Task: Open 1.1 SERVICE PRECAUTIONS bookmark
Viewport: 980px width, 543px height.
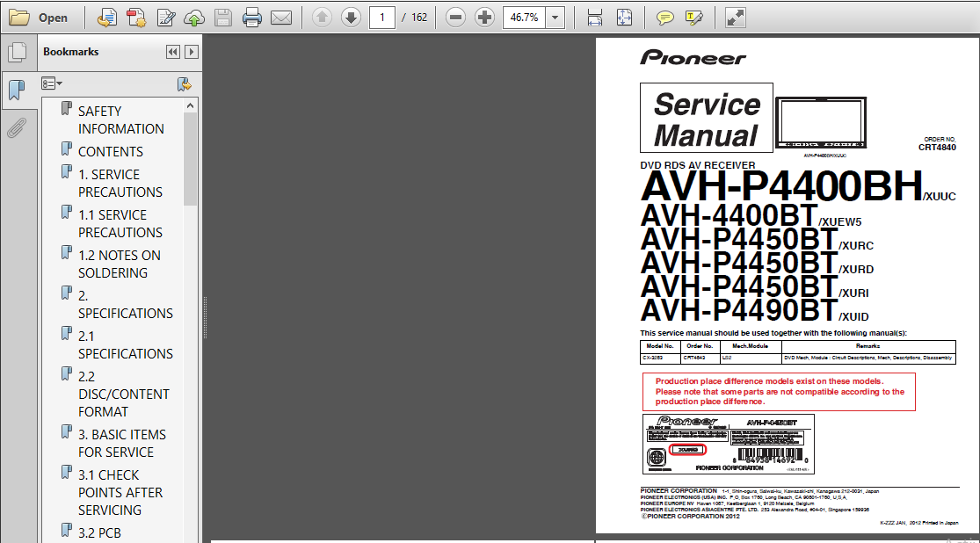Action: pyautogui.click(x=120, y=224)
